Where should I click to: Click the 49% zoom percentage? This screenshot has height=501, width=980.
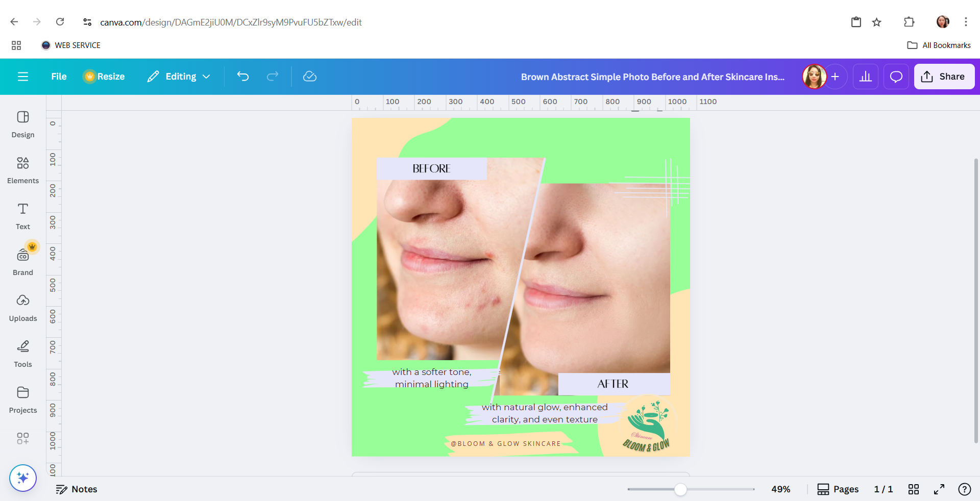click(x=781, y=489)
